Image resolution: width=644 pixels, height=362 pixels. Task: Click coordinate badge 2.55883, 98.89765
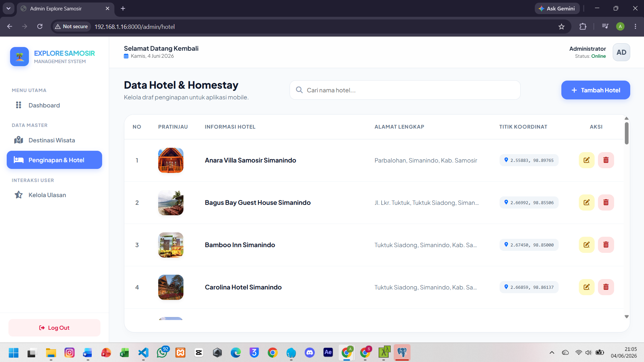click(x=529, y=160)
